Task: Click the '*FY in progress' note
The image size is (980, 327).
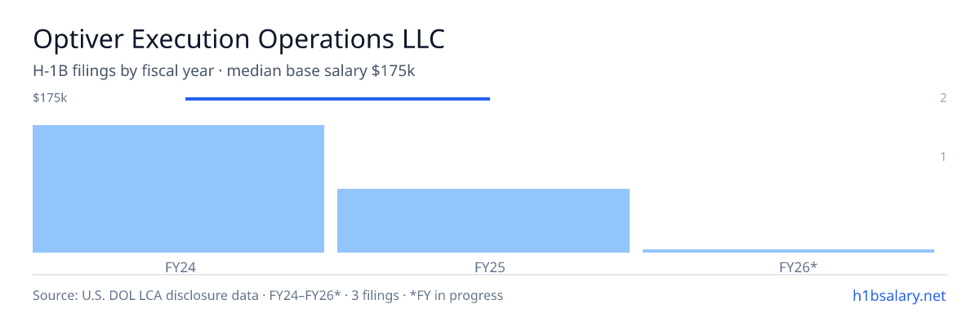Action: coord(453,295)
